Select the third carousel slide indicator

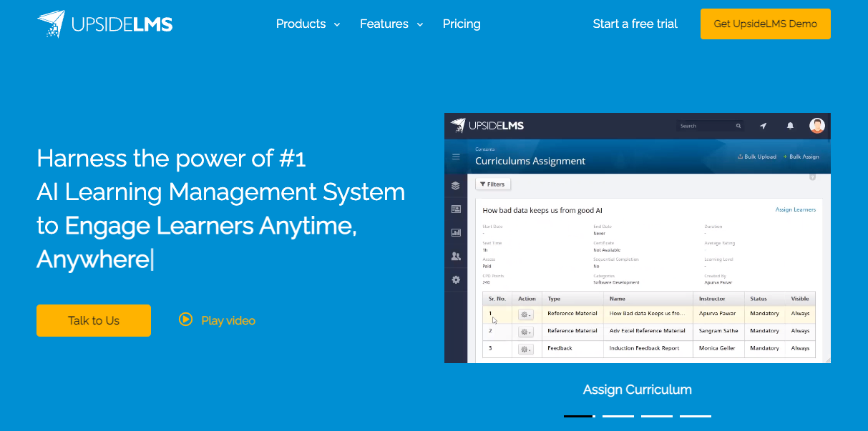[657, 416]
